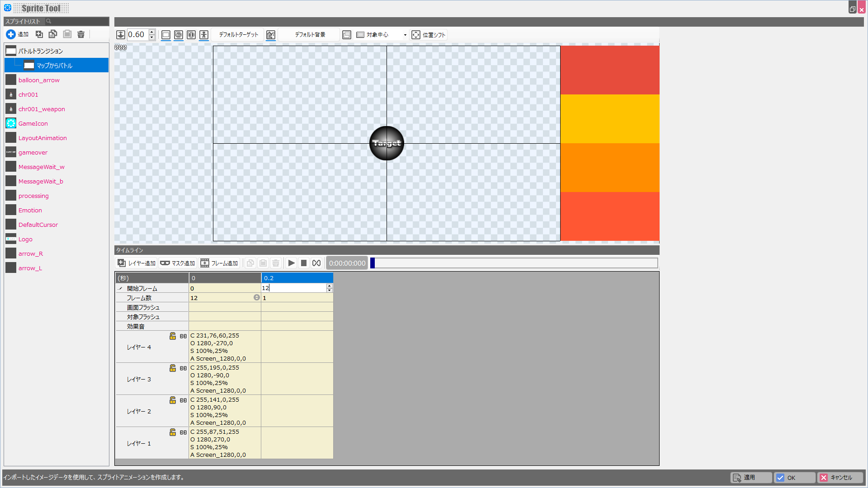Toggle the loop playback icon
Viewport: 868px width, 488px height.
[316, 263]
